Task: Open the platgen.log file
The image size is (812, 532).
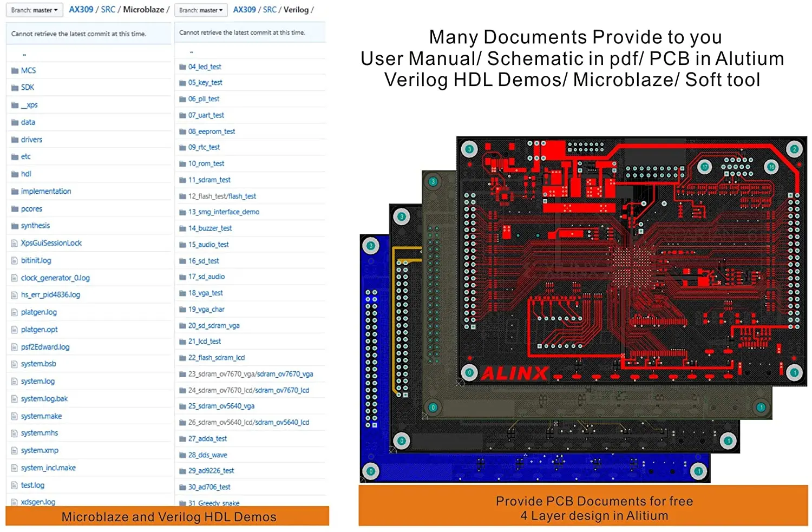Action: [x=39, y=312]
